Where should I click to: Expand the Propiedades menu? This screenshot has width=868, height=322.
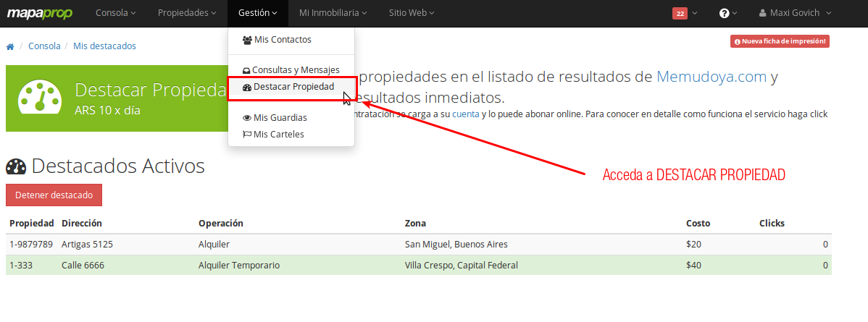[186, 13]
